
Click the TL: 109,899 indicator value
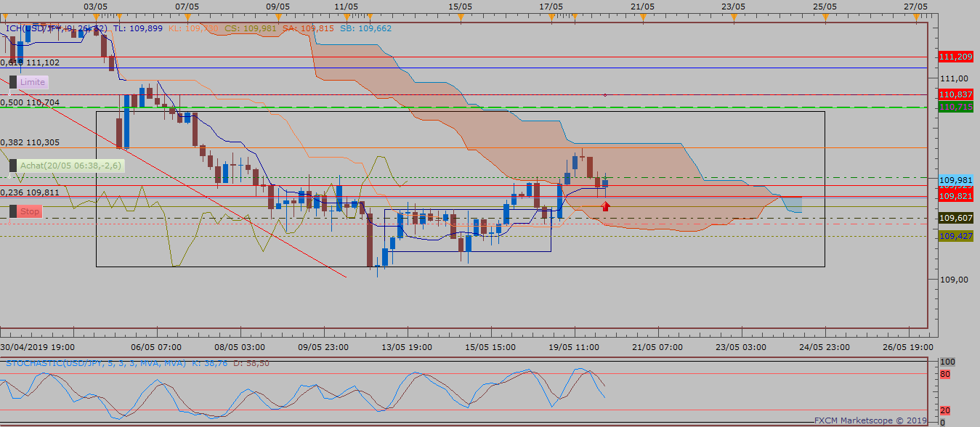point(138,28)
